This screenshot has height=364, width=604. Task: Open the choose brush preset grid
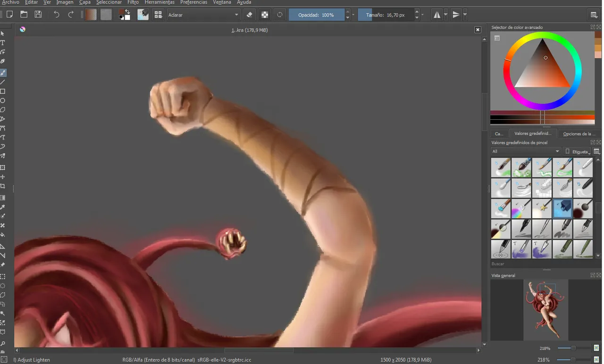click(158, 15)
